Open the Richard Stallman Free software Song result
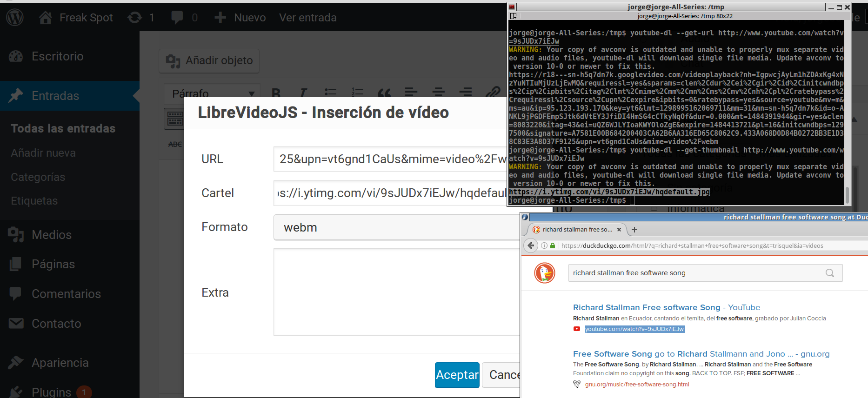The height and width of the screenshot is (398, 868). coord(647,307)
